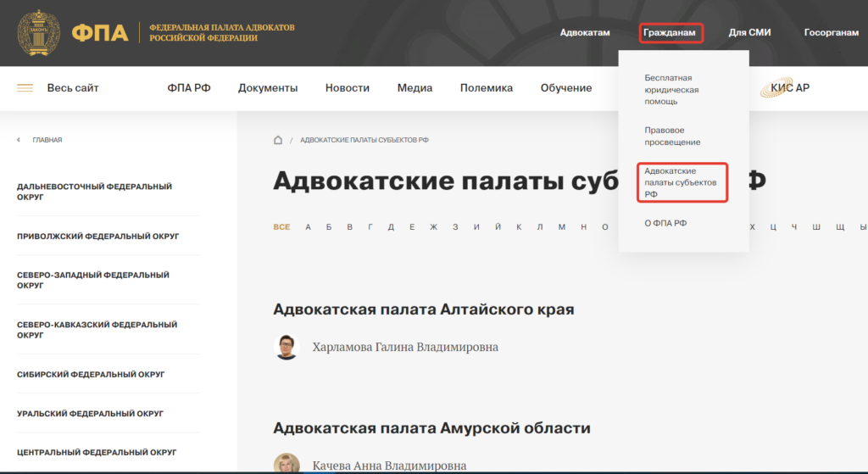The width and height of the screenshot is (868, 474).
Task: Go to ГЛАВНАЯ in sidebar
Action: click(47, 140)
